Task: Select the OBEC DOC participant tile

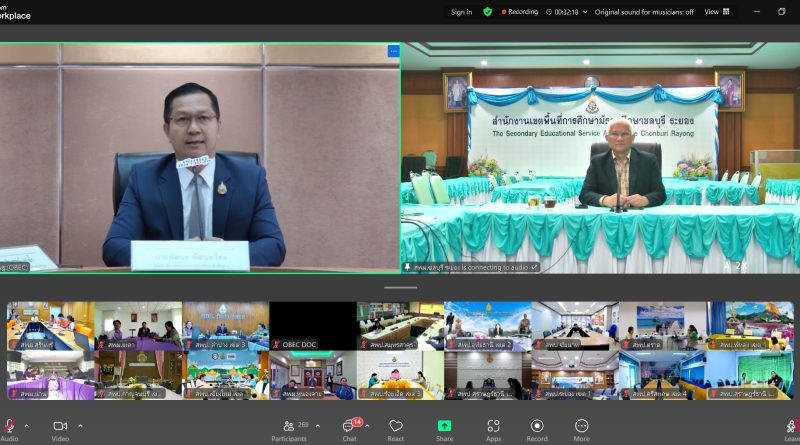Action: point(313,326)
